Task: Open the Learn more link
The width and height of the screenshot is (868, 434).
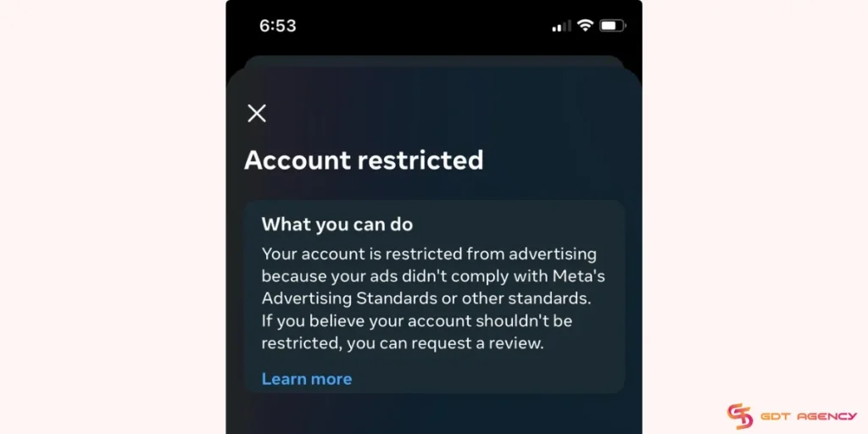Action: click(x=307, y=379)
